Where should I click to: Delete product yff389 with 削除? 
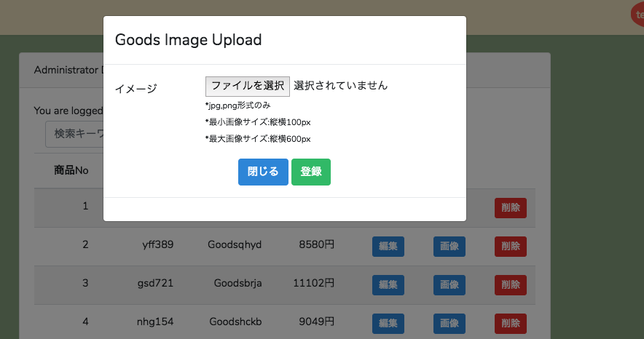tap(510, 246)
